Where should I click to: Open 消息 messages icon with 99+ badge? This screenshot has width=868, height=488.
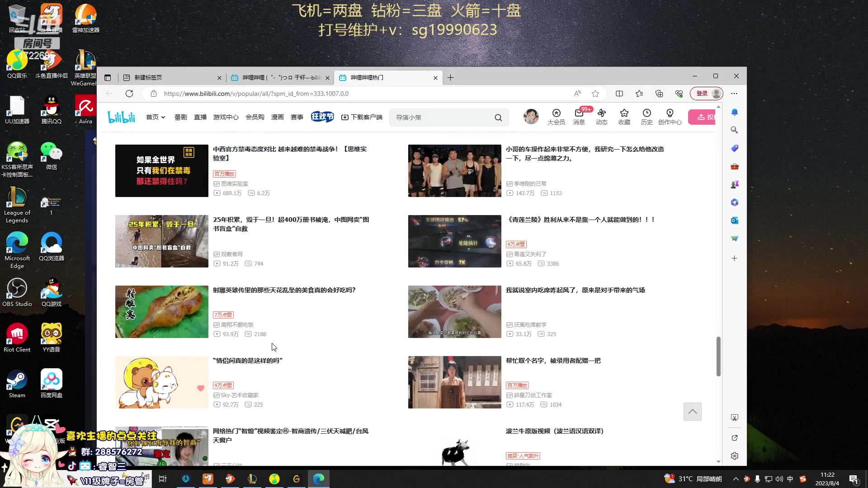[x=579, y=117]
